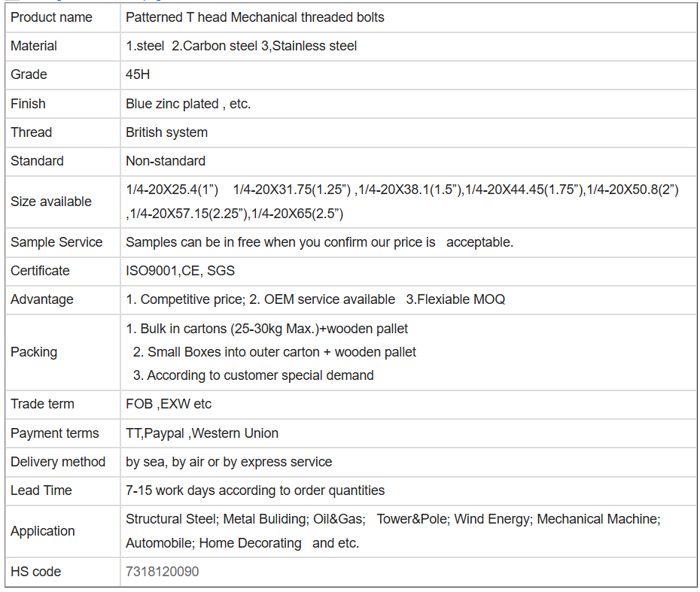Click the "Blue zinc plated, etc." finish text
The width and height of the screenshot is (700, 592).
tap(188, 104)
